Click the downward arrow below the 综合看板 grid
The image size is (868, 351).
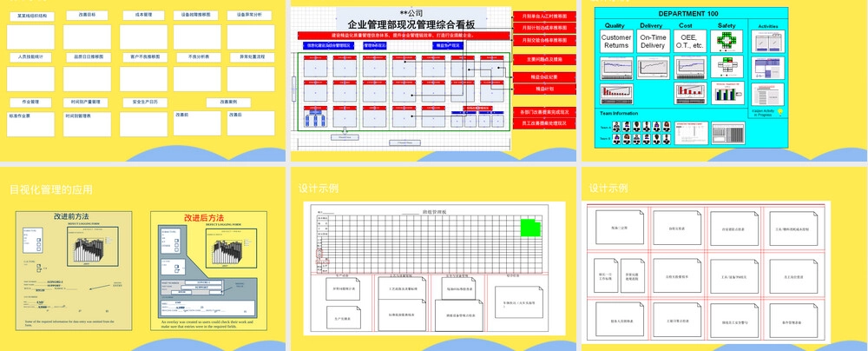345,131
